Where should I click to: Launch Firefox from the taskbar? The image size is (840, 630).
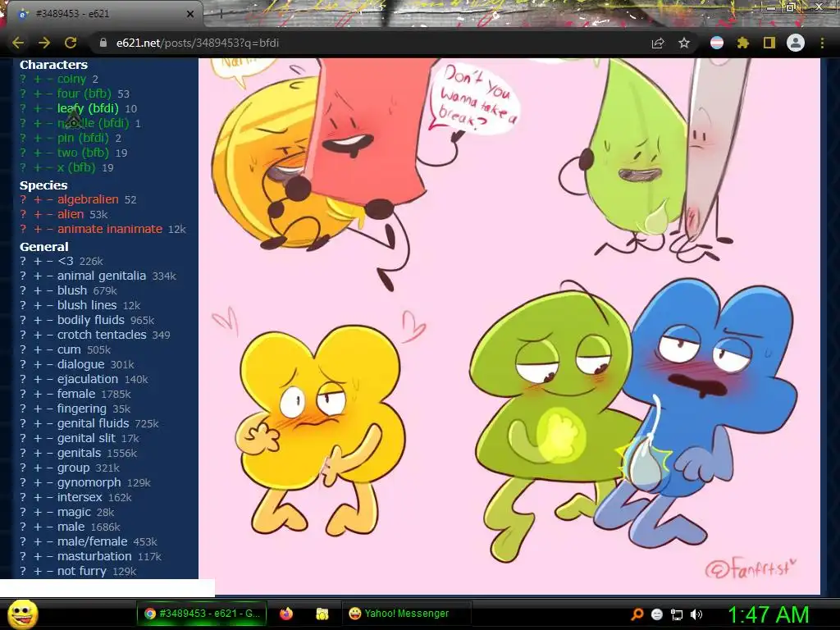click(286, 614)
